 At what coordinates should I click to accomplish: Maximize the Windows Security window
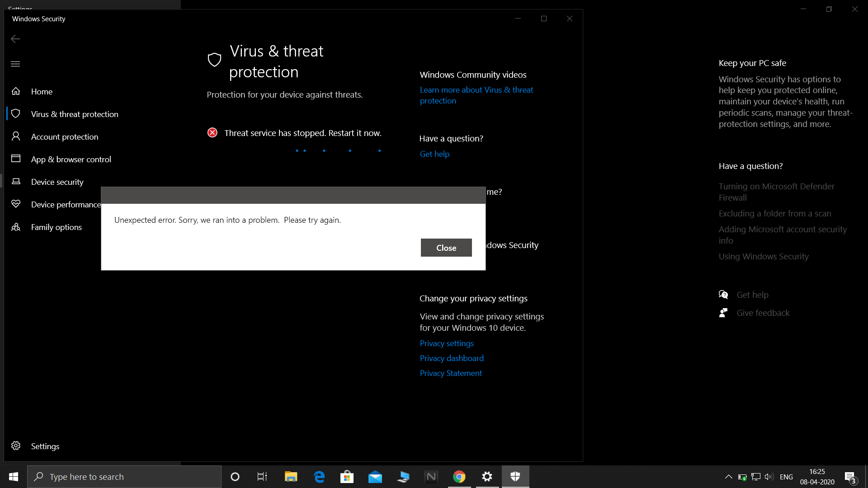click(544, 19)
